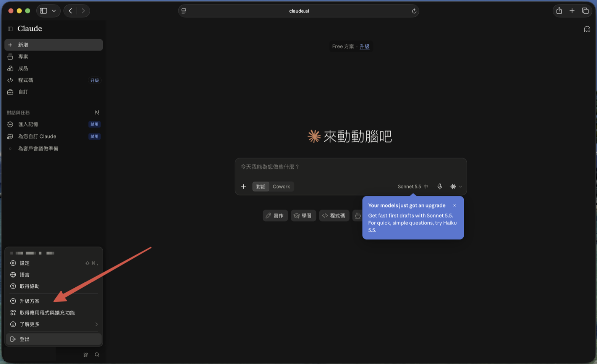Image resolution: width=597 pixels, height=364 pixels.
Task: Click the microphone dictation icon
Action: [x=440, y=187]
